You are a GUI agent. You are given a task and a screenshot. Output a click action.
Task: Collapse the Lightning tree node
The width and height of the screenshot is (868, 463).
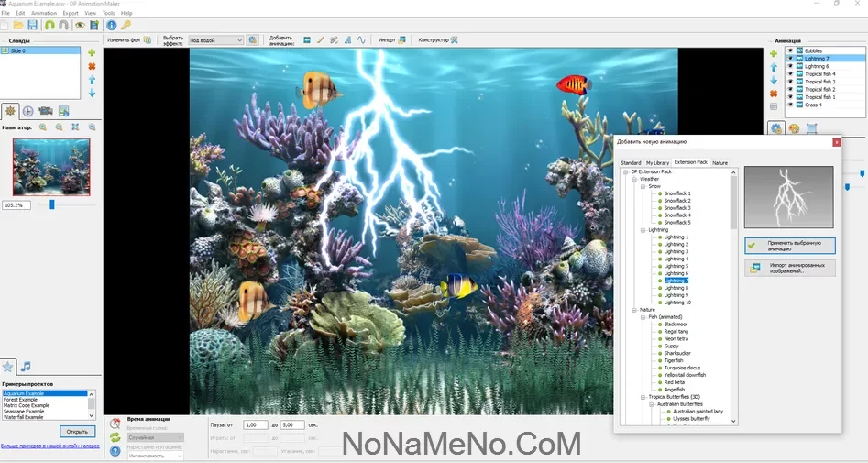click(x=643, y=230)
